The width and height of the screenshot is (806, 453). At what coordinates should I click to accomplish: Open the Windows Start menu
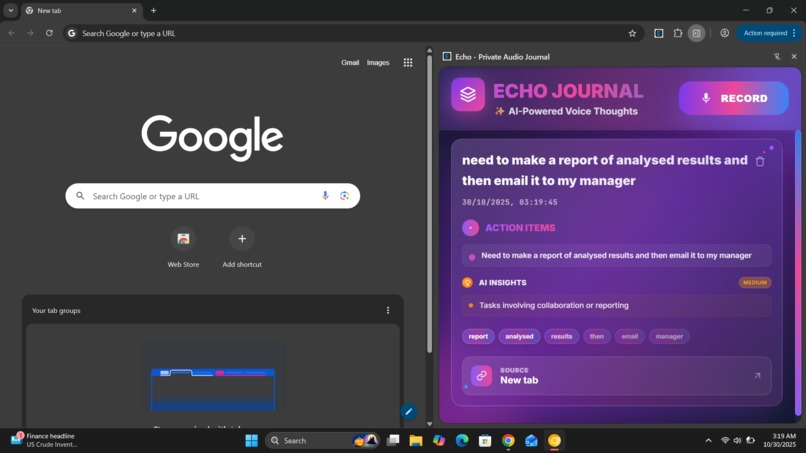(x=251, y=441)
